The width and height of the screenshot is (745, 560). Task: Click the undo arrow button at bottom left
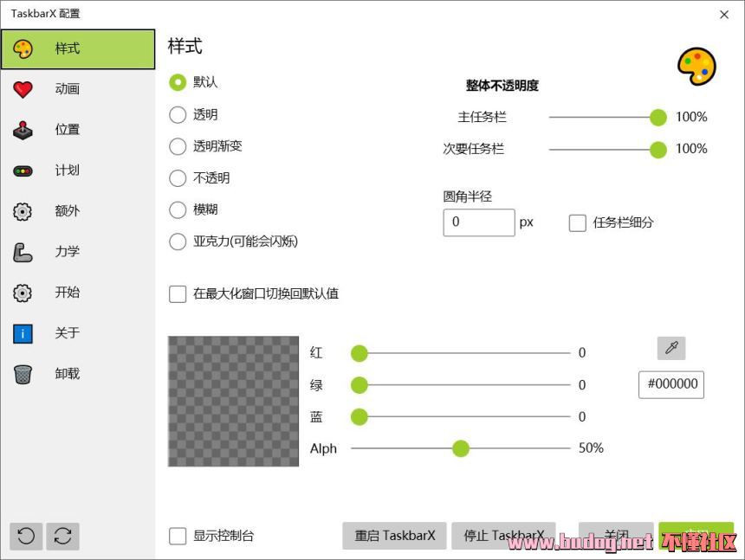point(26,537)
